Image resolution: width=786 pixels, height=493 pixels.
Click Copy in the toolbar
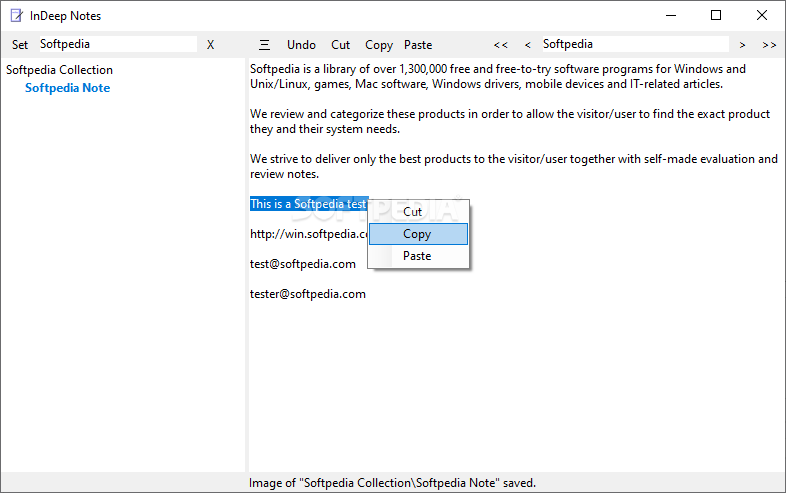pyautogui.click(x=379, y=45)
